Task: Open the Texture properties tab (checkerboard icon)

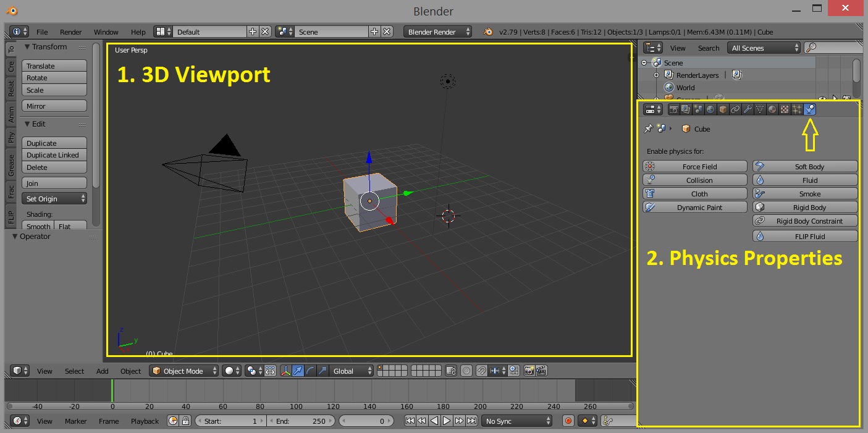Action: [x=785, y=109]
